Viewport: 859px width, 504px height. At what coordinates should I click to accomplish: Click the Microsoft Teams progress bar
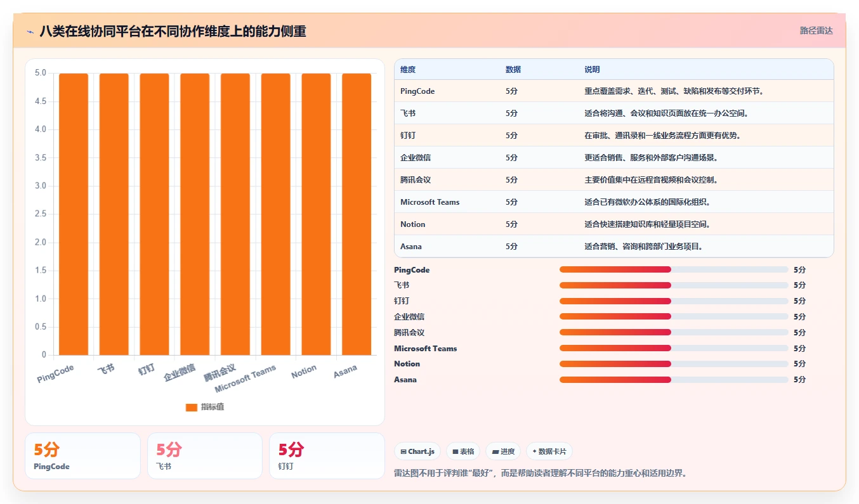tap(674, 348)
